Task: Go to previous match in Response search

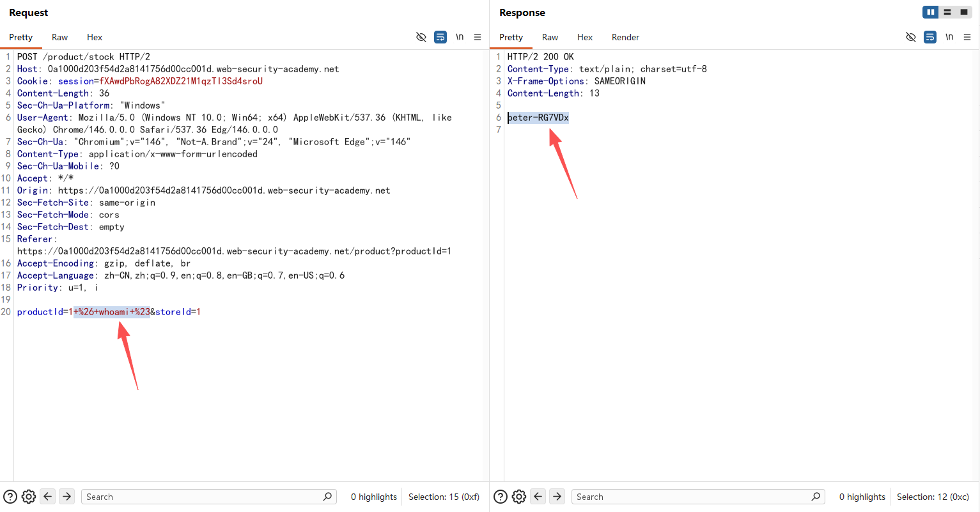Action: tap(538, 497)
